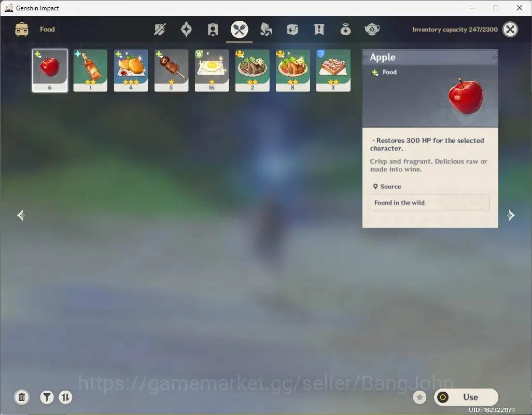Select the fried egg dish with quantity 16
Screen dimensions: 532x415
pyautogui.click(x=212, y=70)
